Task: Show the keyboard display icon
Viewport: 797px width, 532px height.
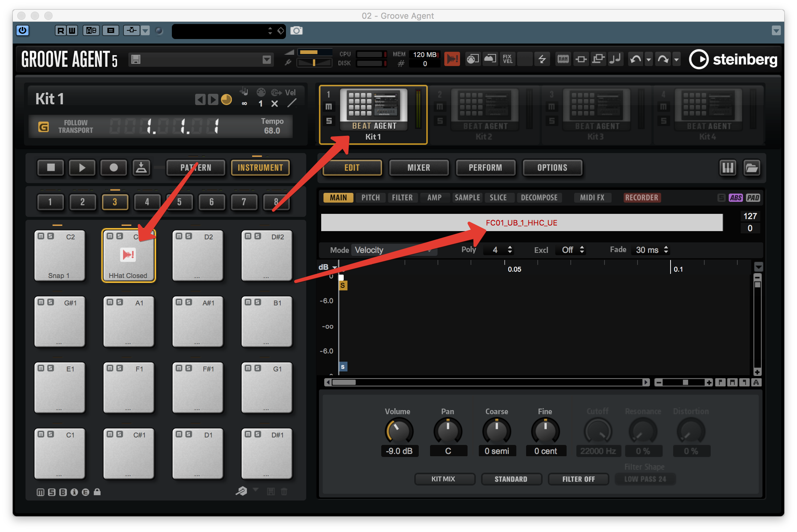Action: click(728, 168)
